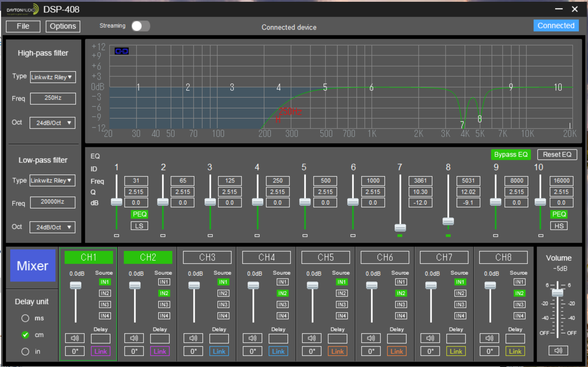
Task: Select the in delay unit
Action: tap(25, 352)
